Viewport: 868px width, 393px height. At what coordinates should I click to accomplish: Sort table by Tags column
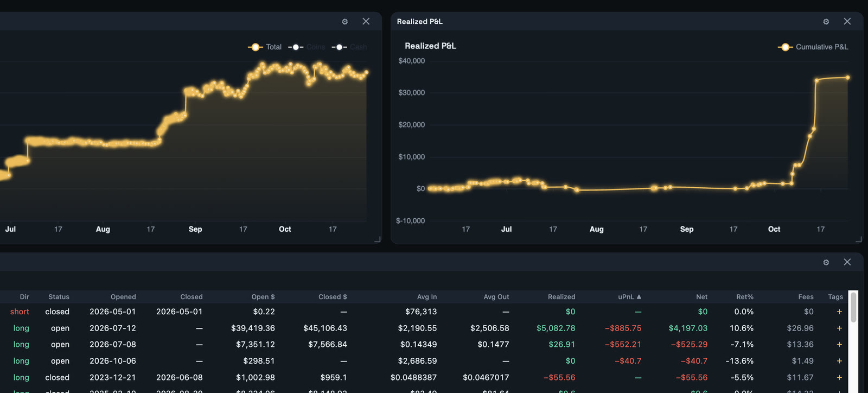(835, 297)
